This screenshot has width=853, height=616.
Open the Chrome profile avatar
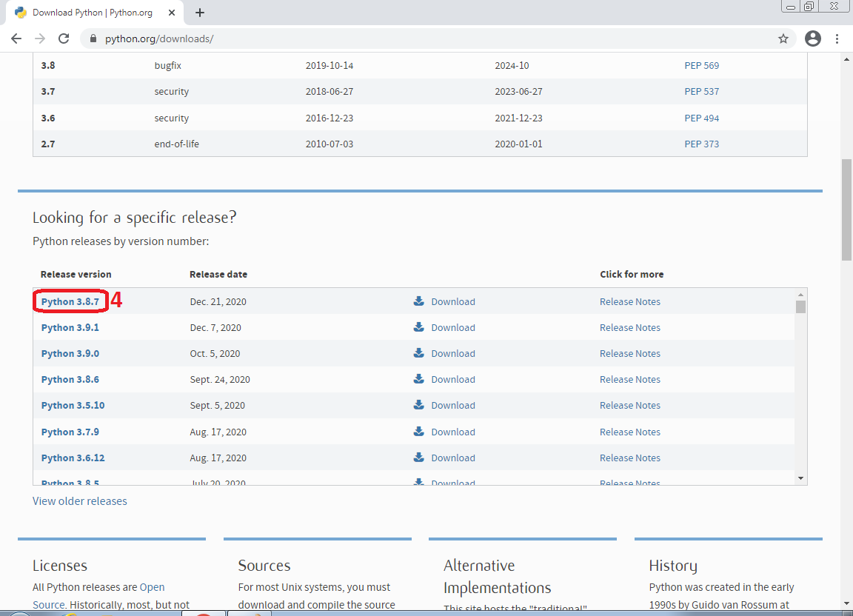(813, 38)
